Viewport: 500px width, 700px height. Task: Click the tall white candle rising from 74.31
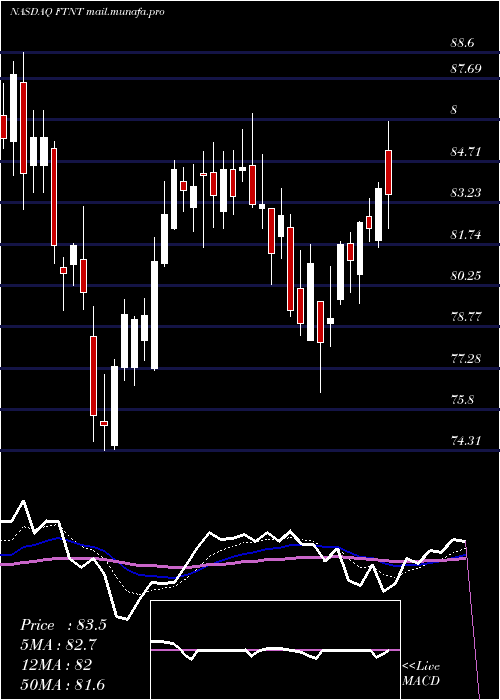tap(115, 406)
